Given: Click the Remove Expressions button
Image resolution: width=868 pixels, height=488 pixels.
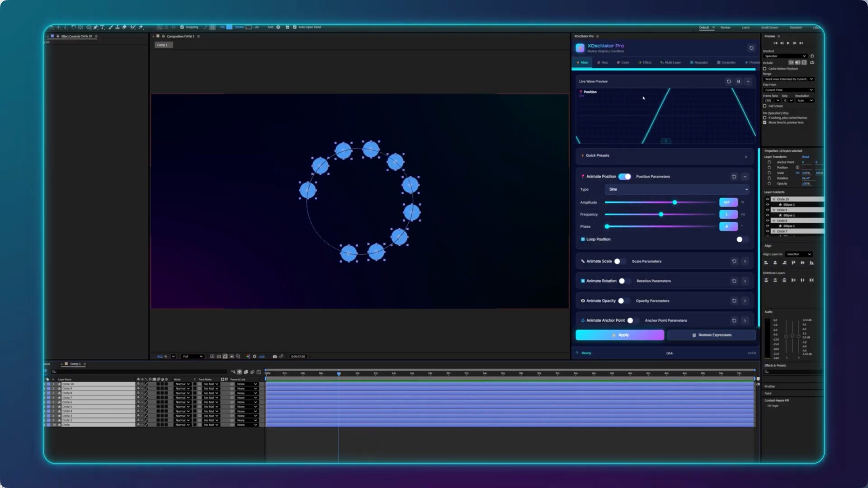Looking at the screenshot, I should pyautogui.click(x=712, y=335).
